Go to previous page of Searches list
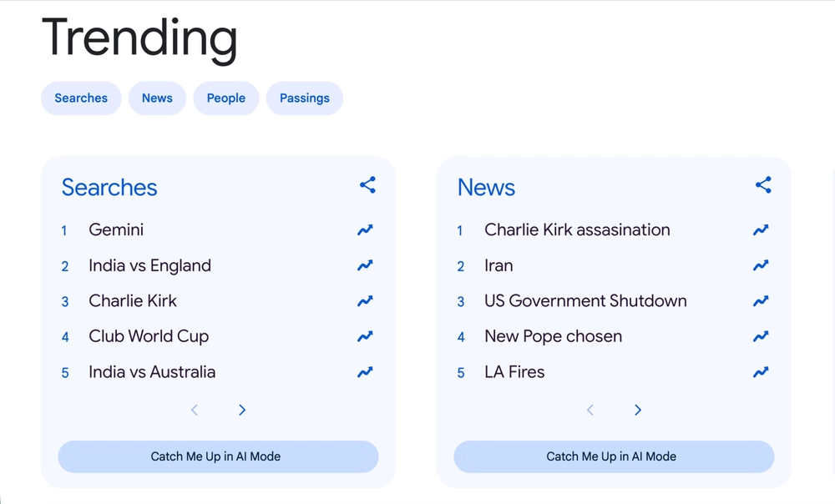The width and height of the screenshot is (835, 504). [x=195, y=410]
